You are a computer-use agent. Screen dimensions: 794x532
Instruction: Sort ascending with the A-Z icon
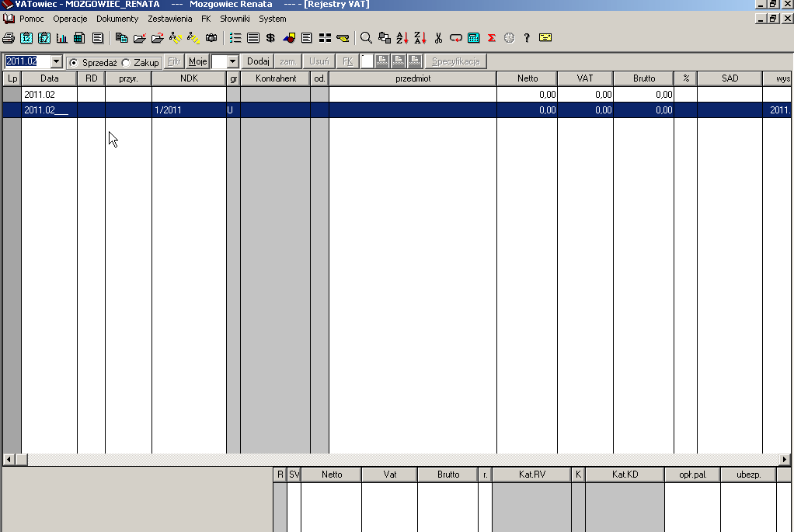click(x=402, y=37)
